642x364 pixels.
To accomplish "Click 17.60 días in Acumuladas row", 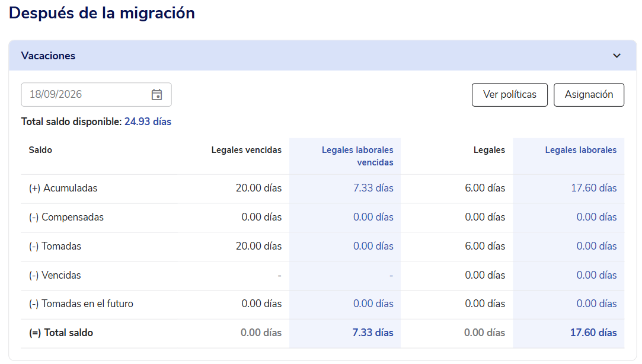I will 593,188.
